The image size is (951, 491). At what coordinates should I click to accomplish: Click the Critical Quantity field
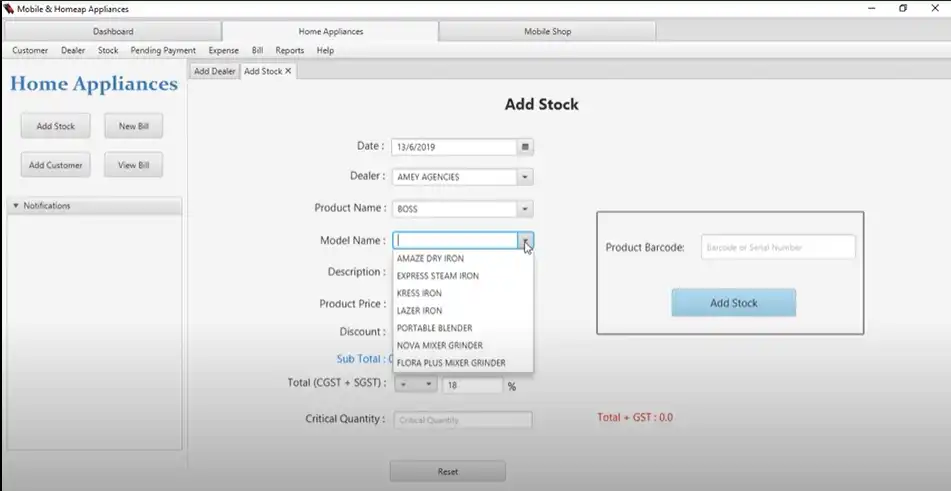click(463, 420)
